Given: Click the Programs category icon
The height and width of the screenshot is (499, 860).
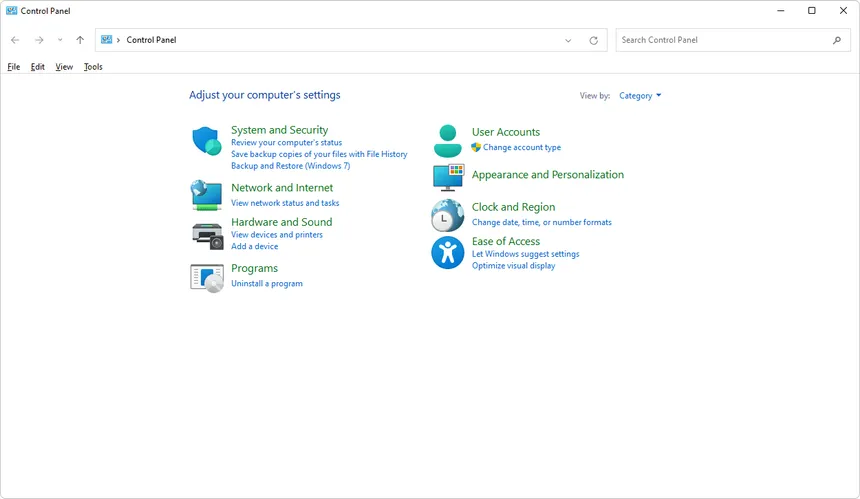Looking at the screenshot, I should pyautogui.click(x=207, y=278).
